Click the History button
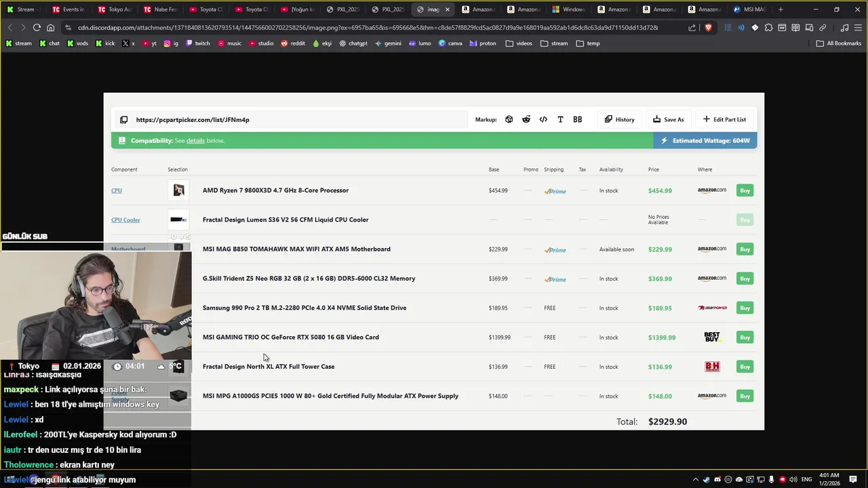Viewport: 868px width, 488px height. pos(619,119)
